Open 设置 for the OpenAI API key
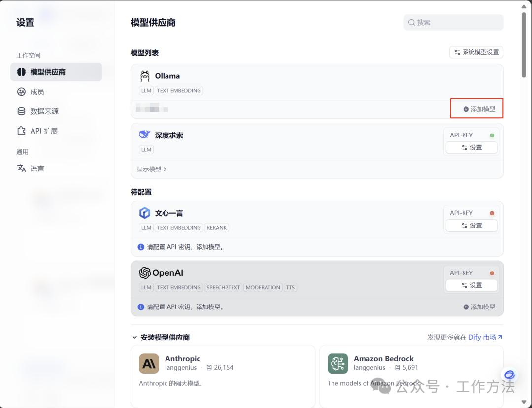Viewport: 532px width, 408px height. pos(471,285)
